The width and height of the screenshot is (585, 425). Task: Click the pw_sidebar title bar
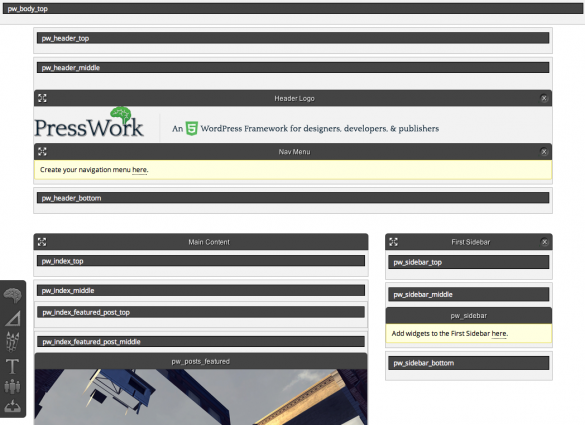[x=469, y=316]
